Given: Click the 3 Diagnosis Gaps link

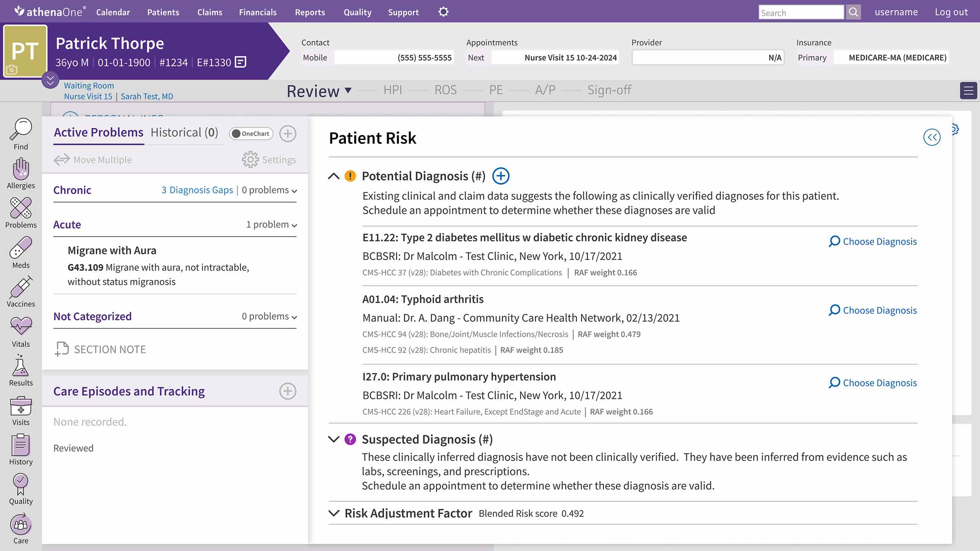Looking at the screenshot, I should pyautogui.click(x=198, y=190).
